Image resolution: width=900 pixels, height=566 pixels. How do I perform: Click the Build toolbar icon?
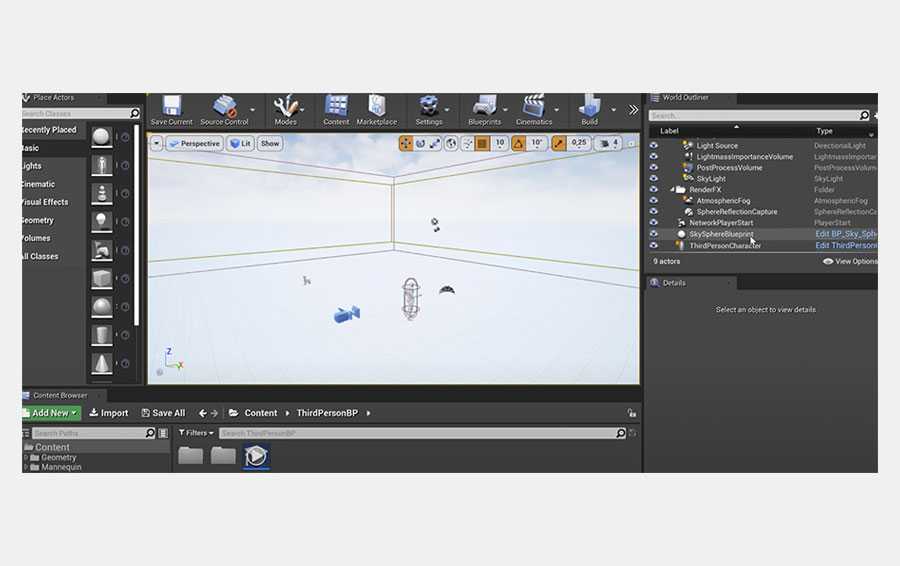(x=589, y=107)
